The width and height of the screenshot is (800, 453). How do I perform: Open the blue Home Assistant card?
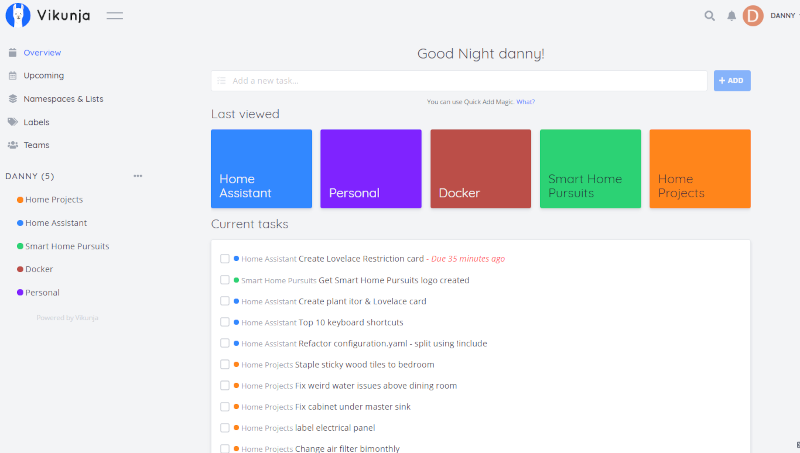(261, 168)
